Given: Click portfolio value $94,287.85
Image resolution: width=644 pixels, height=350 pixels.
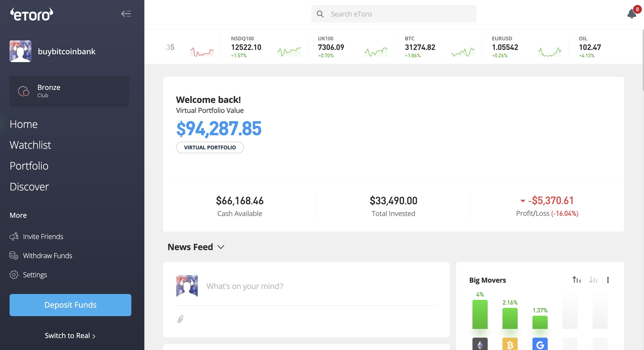Looking at the screenshot, I should click(219, 129).
